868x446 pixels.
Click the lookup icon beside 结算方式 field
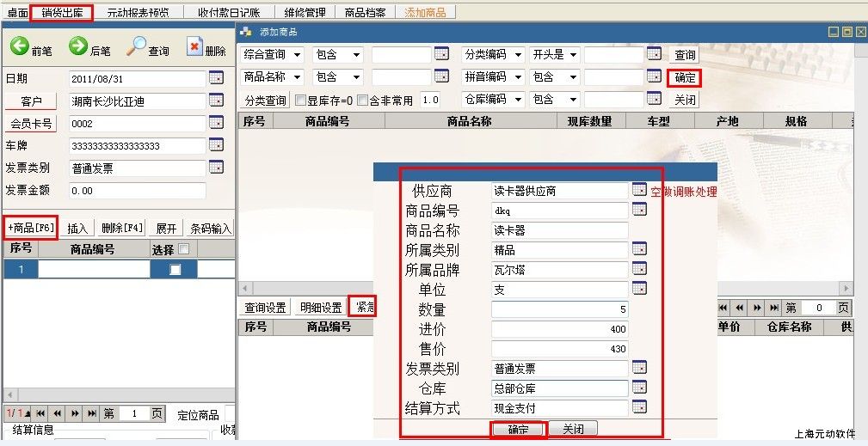tap(639, 407)
